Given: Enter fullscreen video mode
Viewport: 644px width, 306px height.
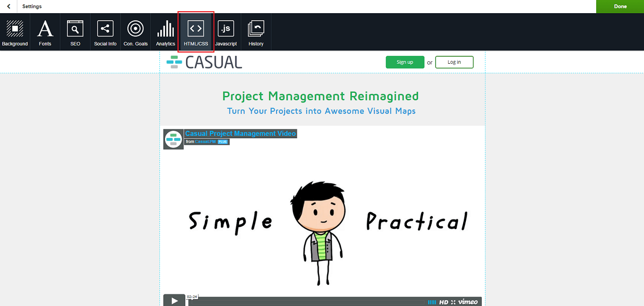Looking at the screenshot, I should 453,302.
